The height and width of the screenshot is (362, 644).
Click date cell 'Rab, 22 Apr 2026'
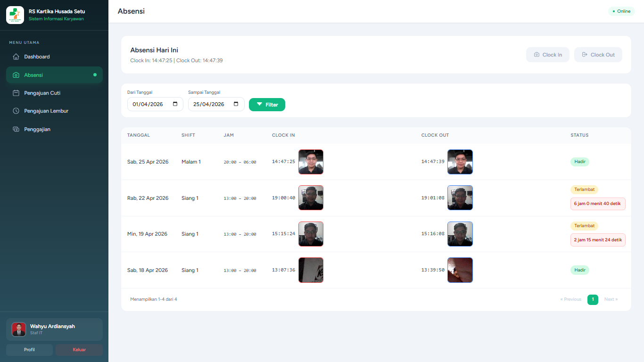coord(148,198)
